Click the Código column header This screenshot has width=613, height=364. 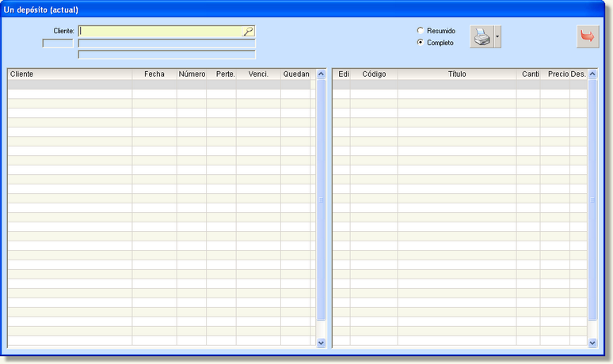(374, 74)
